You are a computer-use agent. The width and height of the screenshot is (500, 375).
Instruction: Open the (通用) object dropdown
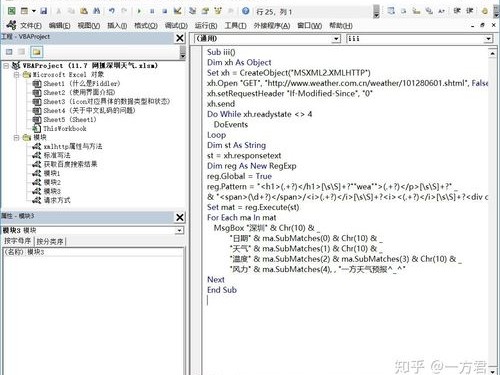tap(336, 39)
